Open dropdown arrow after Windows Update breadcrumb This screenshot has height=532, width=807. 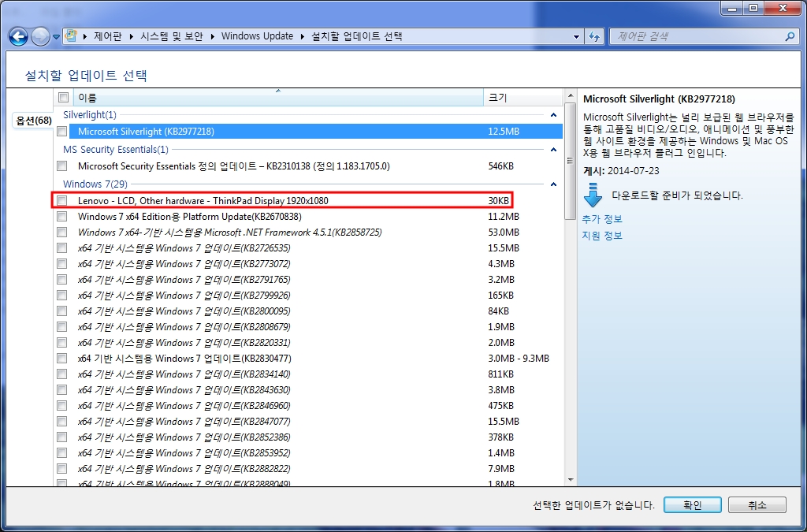point(303,36)
